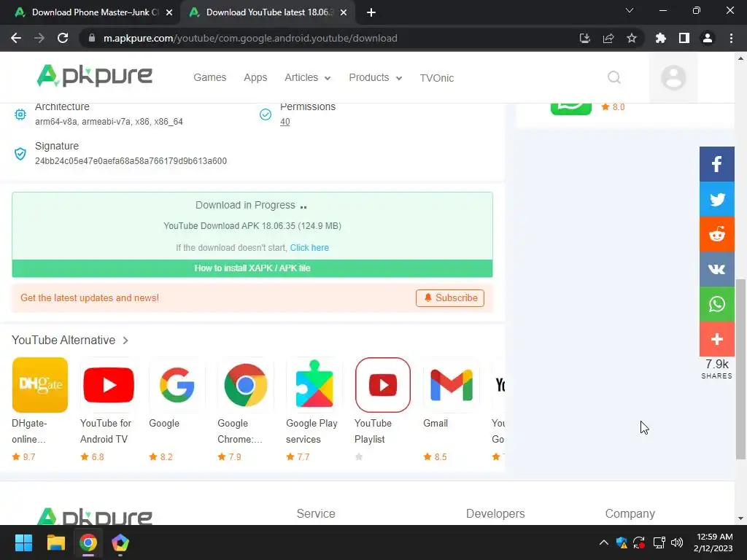
Task: Open Chrome from the taskbar
Action: [x=88, y=542]
